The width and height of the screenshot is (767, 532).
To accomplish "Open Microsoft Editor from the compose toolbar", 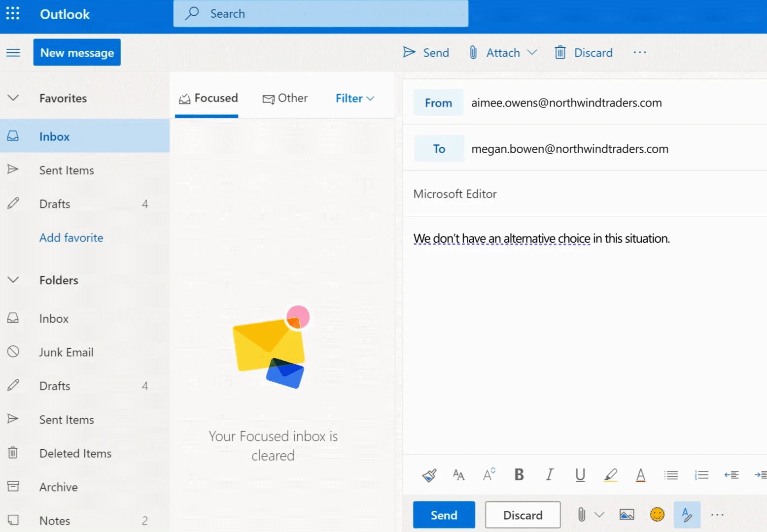I will pos(687,514).
